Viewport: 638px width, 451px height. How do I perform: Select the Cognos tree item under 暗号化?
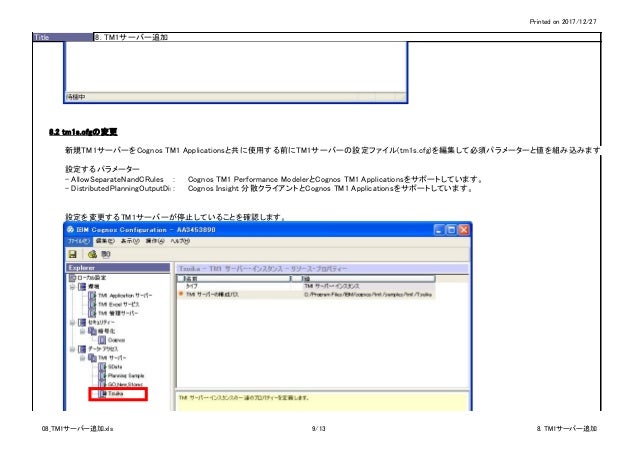[x=116, y=340]
